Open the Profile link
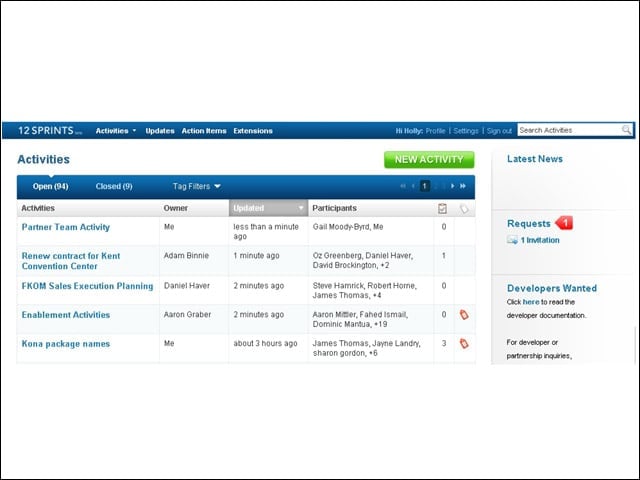 (x=435, y=131)
